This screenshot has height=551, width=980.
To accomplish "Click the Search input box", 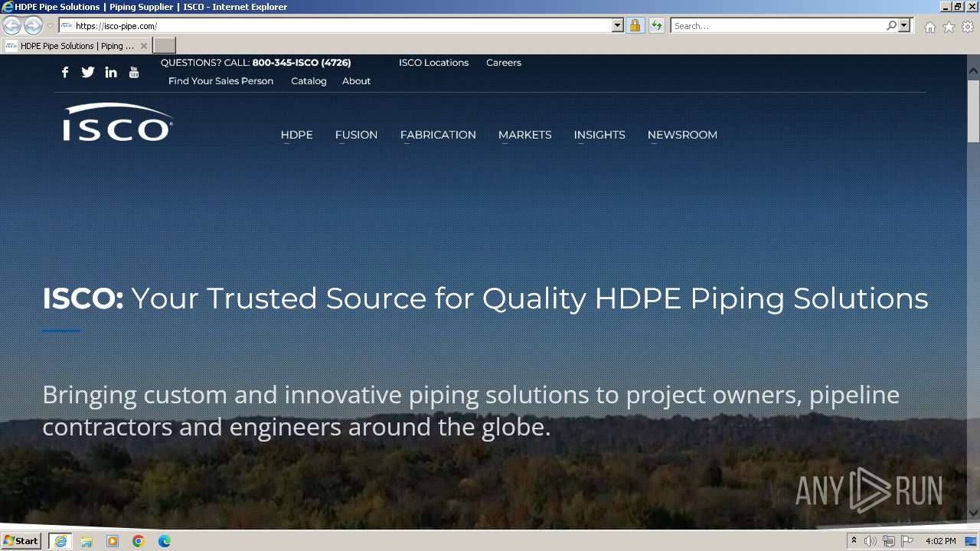I will click(778, 25).
